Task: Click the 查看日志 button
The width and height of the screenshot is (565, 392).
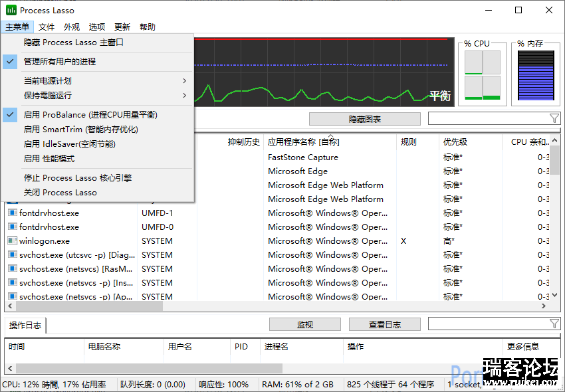Action: pyautogui.click(x=384, y=324)
